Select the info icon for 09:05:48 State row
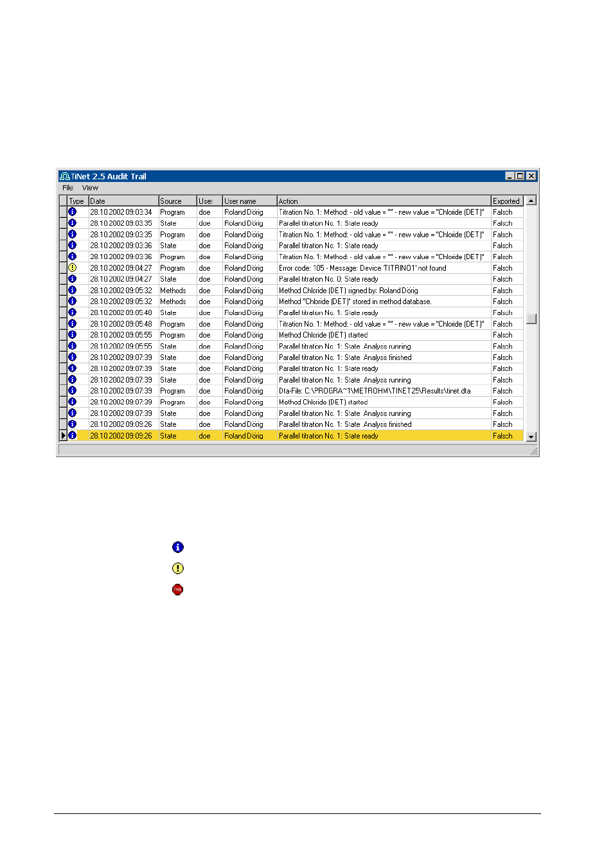The image size is (613, 868). click(73, 312)
